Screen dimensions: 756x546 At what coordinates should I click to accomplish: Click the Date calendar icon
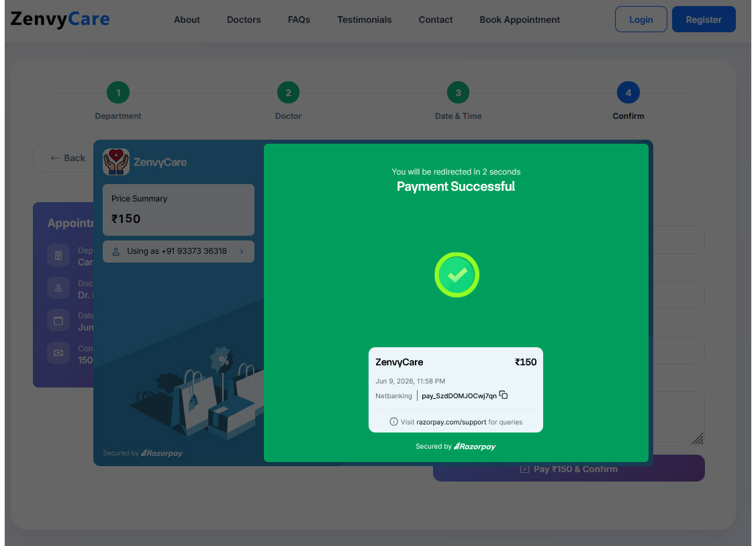(x=58, y=321)
